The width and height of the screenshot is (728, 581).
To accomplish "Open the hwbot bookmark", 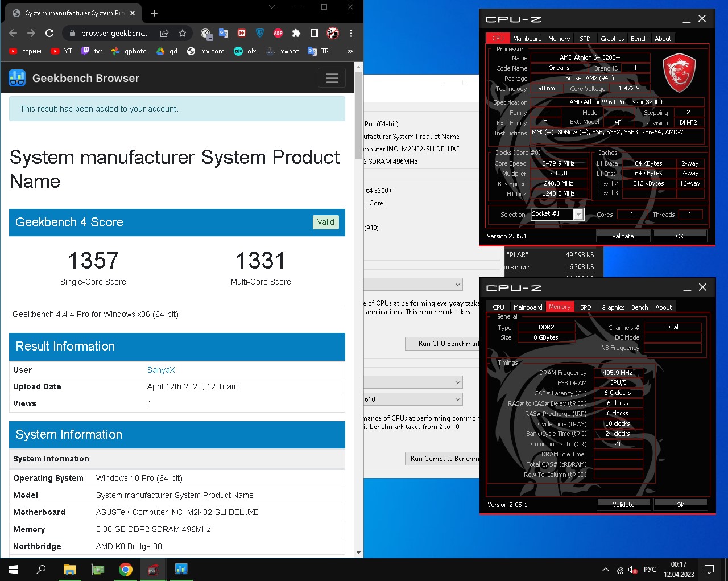I will click(282, 51).
